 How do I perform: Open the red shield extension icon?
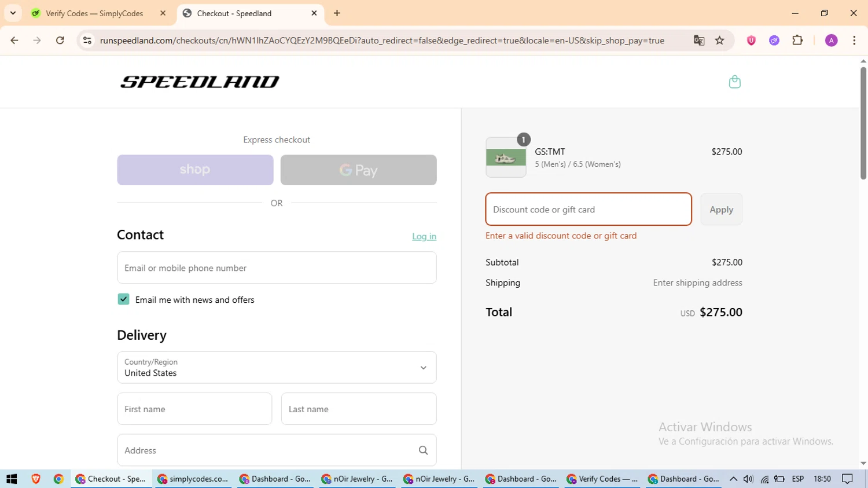click(x=751, y=41)
